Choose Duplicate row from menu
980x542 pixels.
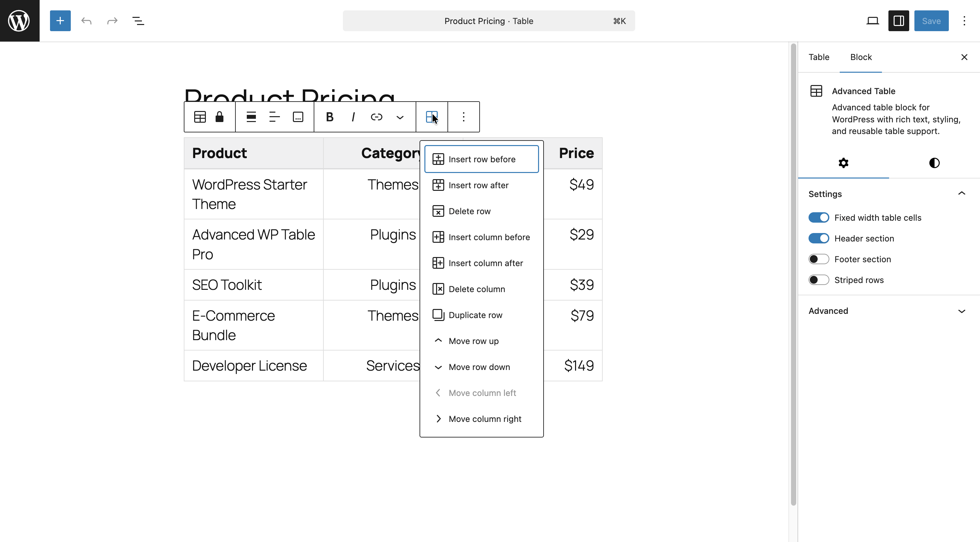[482, 315]
